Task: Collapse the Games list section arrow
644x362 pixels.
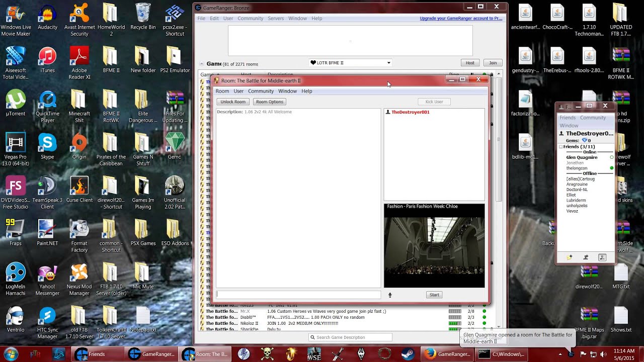Action: click(202, 64)
